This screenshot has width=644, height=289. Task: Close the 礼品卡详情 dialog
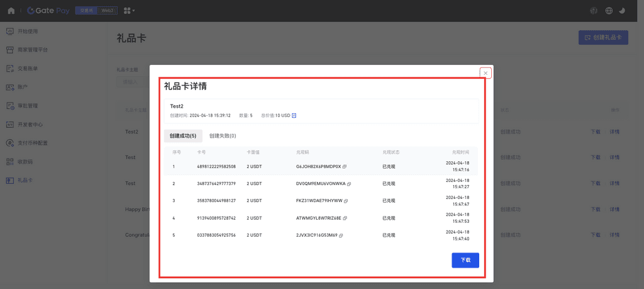point(486,73)
